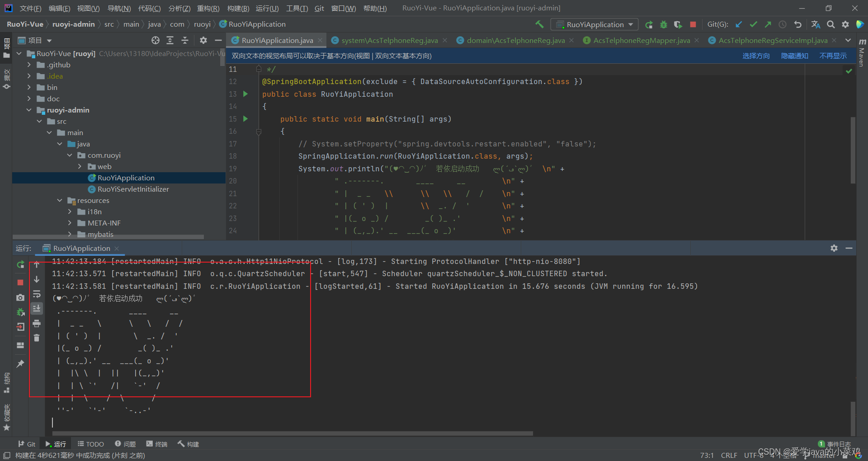
Task: Update project with Git blue arrow
Action: 739,24
